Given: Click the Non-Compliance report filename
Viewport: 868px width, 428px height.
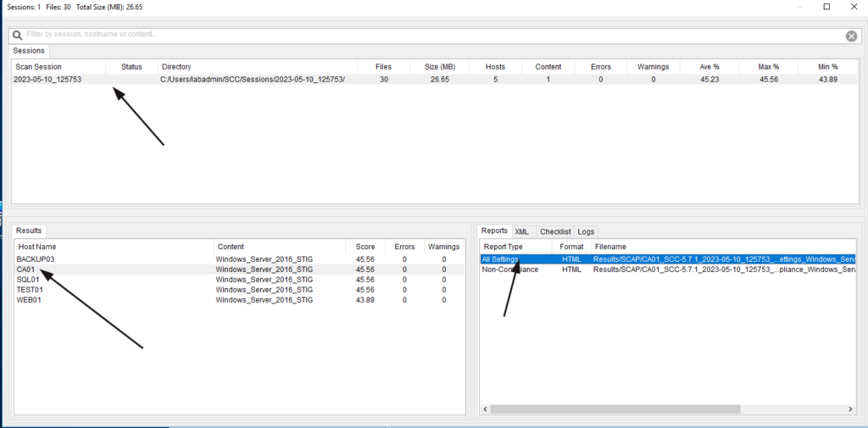Looking at the screenshot, I should tap(724, 270).
